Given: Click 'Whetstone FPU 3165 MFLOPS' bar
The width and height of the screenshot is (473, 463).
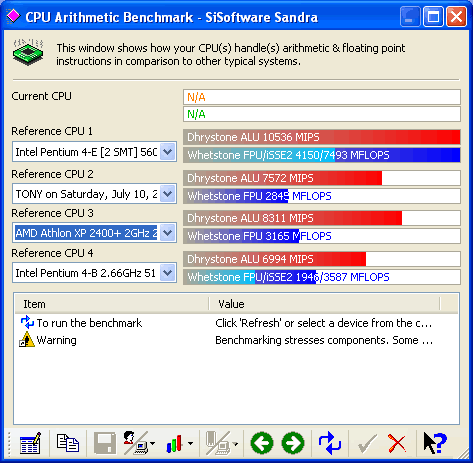Looking at the screenshot, I should [322, 236].
